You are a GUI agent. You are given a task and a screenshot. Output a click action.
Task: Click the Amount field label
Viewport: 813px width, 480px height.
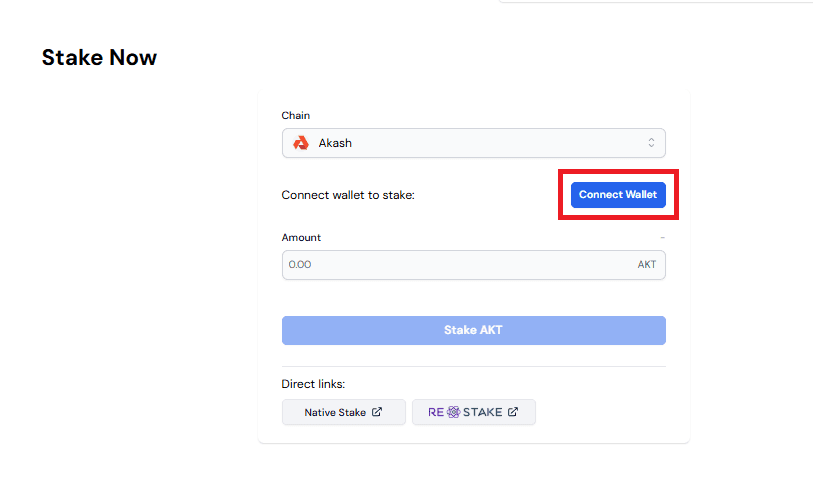tap(301, 238)
